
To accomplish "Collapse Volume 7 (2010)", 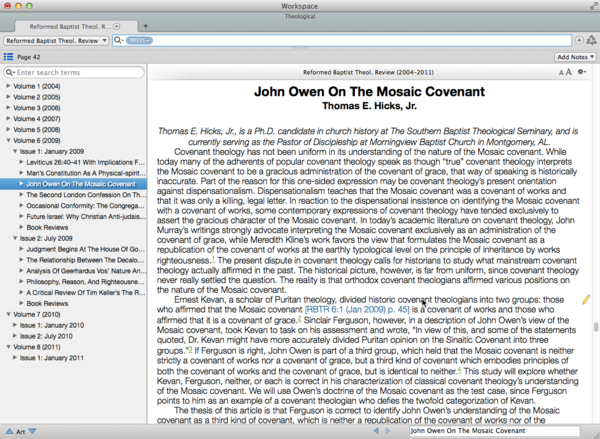I will point(8,314).
